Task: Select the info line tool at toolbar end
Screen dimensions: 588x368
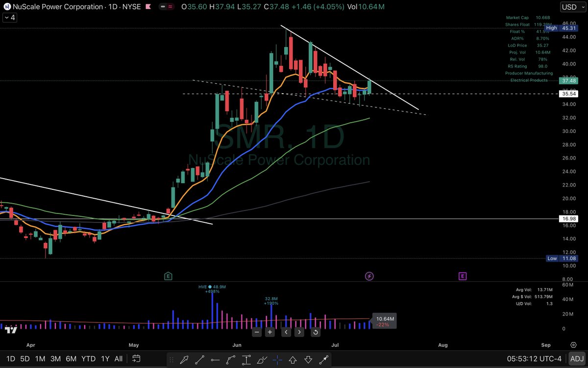Action: [x=323, y=359]
